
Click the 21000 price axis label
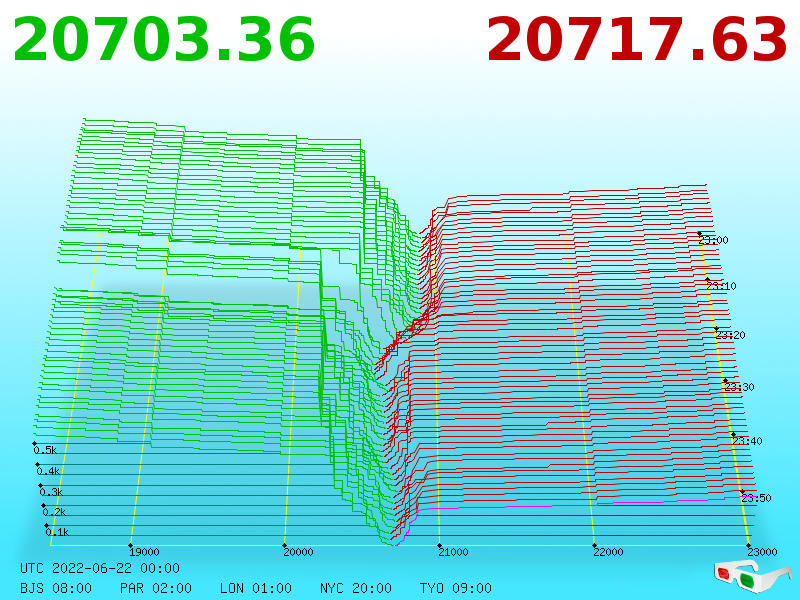point(453,552)
